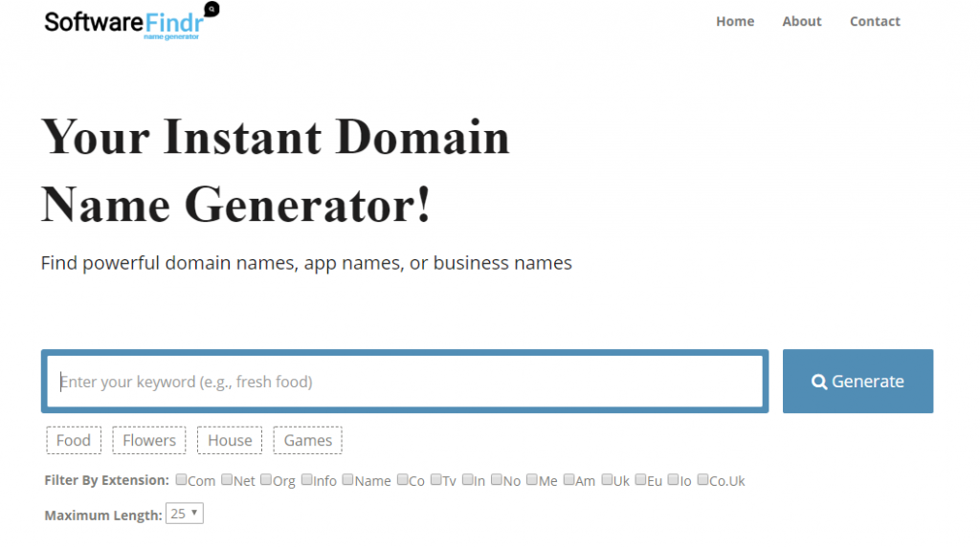Check the Am extension checkbox
The image size is (980, 548).
[x=568, y=479]
